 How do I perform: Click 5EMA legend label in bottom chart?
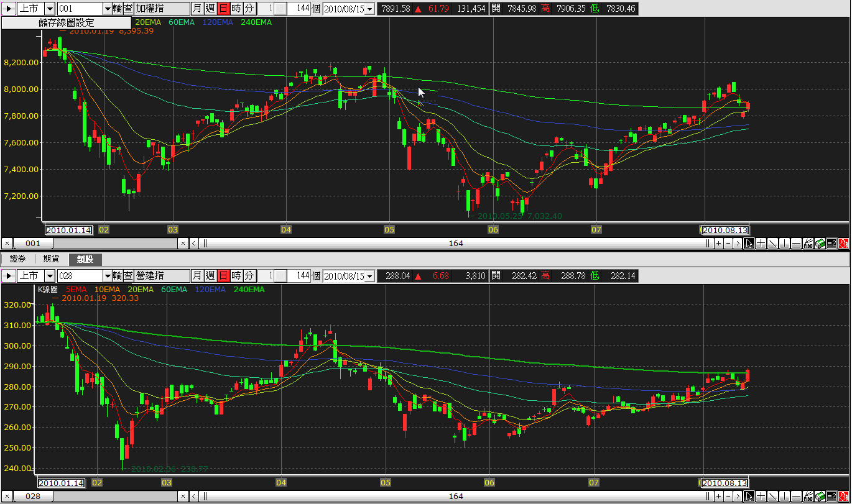click(76, 289)
